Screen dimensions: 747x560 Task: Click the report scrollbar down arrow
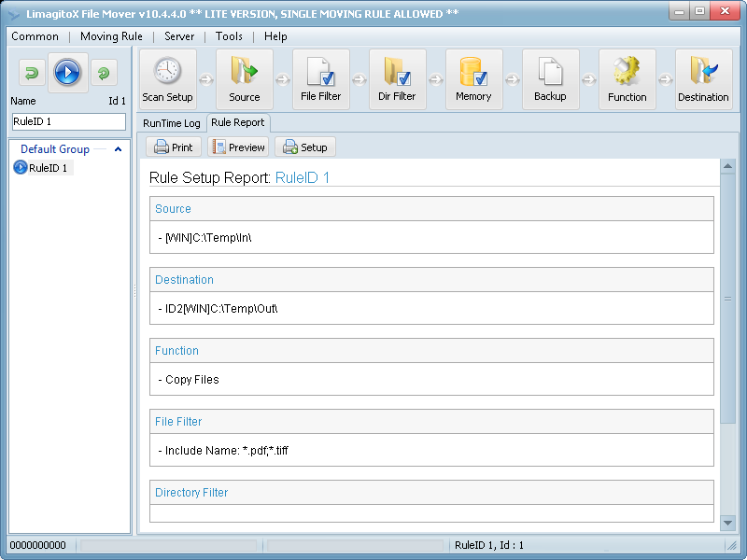click(727, 523)
